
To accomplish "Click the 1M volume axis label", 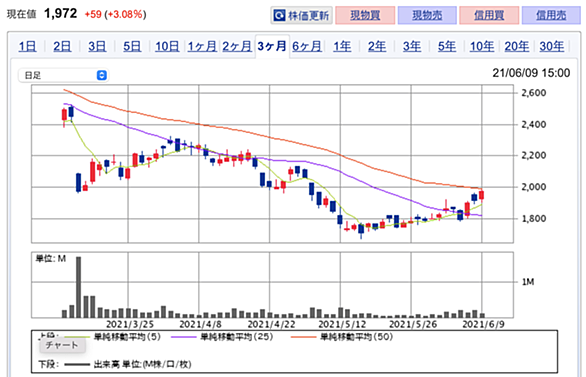I will 528,282.
